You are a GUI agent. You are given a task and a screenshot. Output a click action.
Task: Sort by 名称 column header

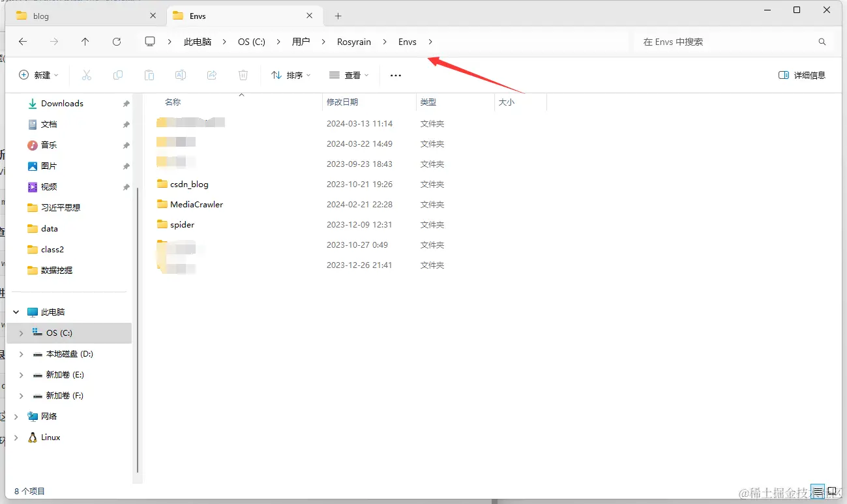[172, 102]
